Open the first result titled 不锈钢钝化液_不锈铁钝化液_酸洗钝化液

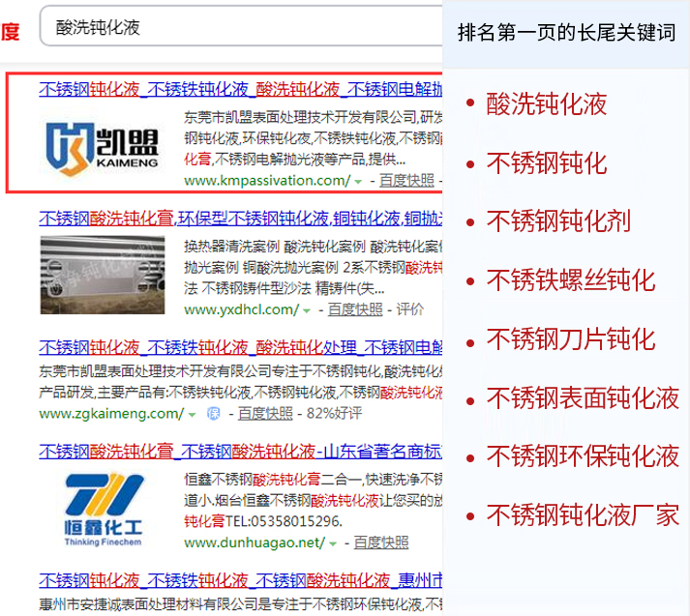click(x=240, y=89)
